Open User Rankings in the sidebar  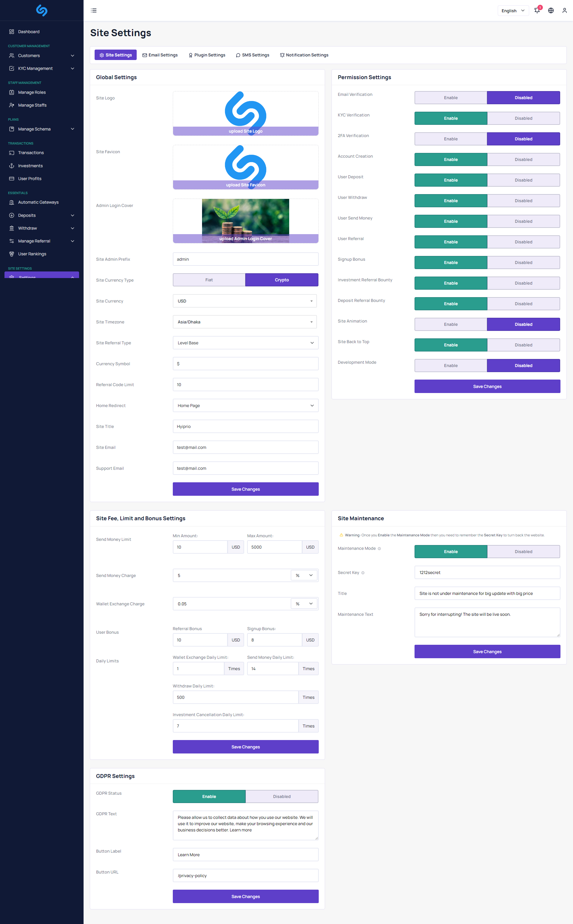coord(32,254)
